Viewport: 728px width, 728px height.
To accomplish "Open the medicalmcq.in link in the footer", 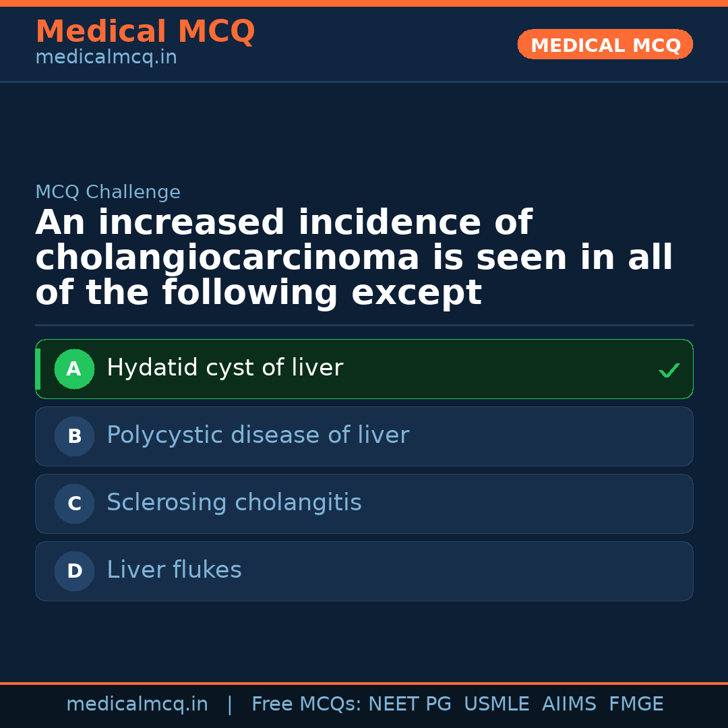I will click(x=137, y=704).
